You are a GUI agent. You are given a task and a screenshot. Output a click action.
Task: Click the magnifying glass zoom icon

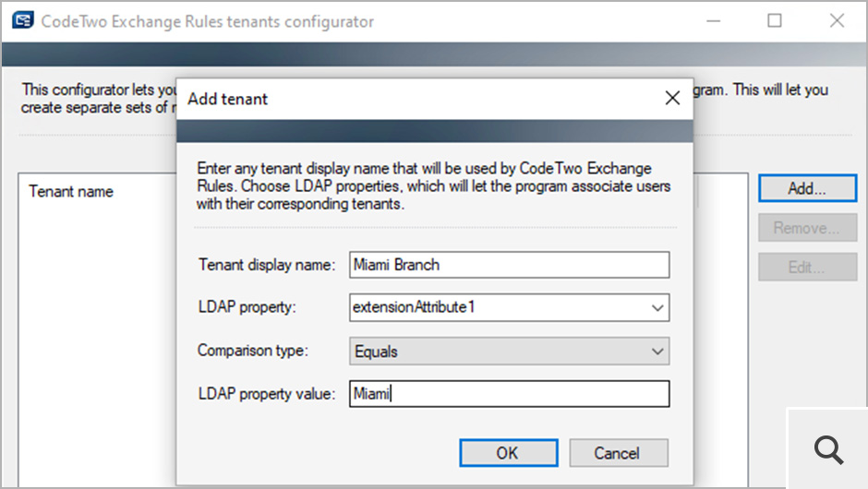tap(828, 449)
